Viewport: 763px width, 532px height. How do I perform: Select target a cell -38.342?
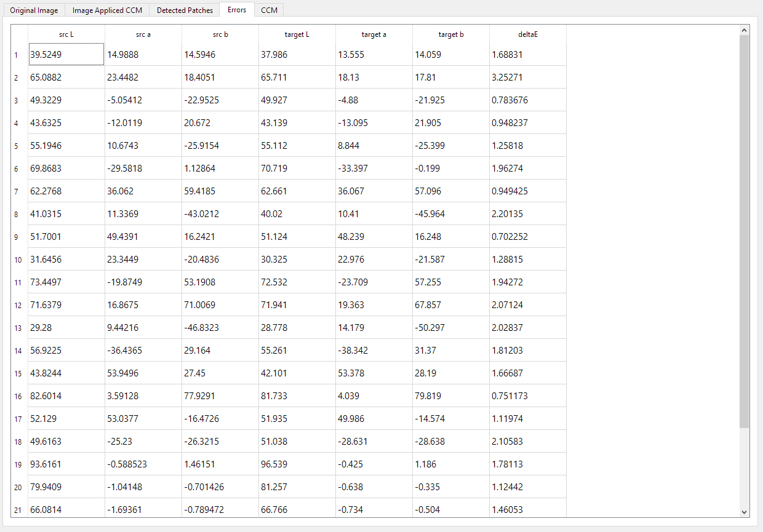point(374,351)
